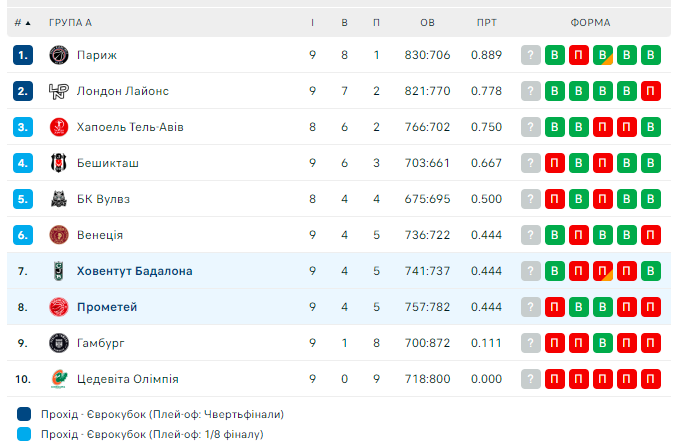Click the ФОРМА column header
This screenshot has height=446, width=674.
point(590,22)
